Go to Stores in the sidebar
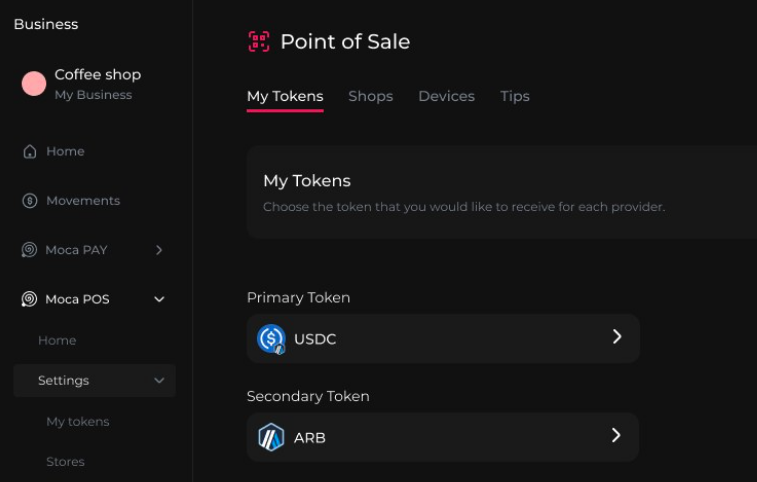 coord(66,462)
